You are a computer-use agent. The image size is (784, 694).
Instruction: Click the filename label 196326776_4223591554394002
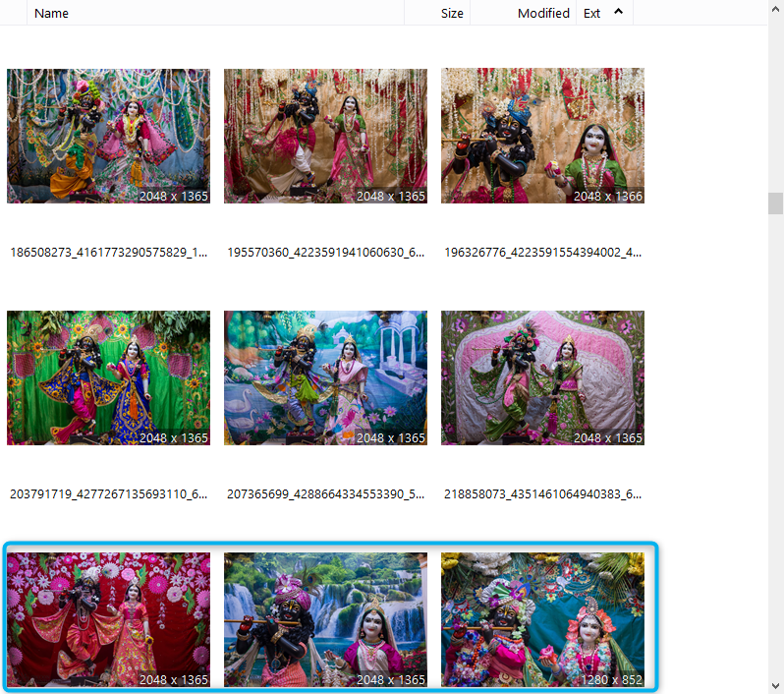542,252
